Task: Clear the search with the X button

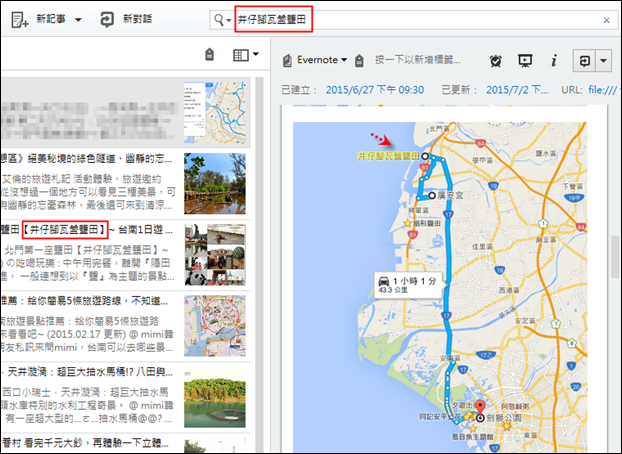Action: [606, 20]
